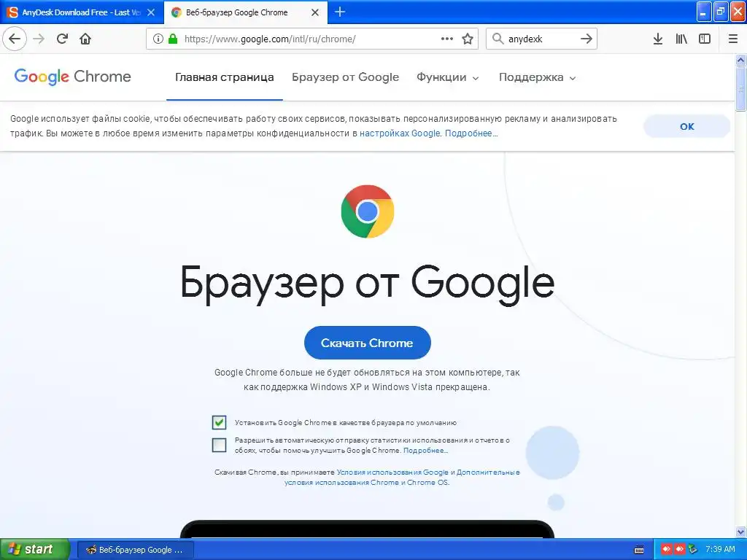Click the forward navigation arrow
Image resolution: width=747 pixels, height=560 pixels.
click(39, 39)
